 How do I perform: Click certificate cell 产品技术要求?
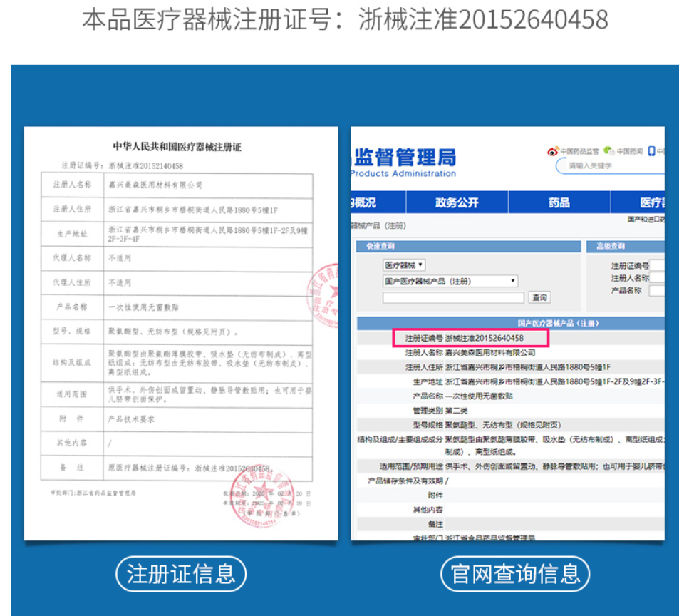click(x=131, y=419)
